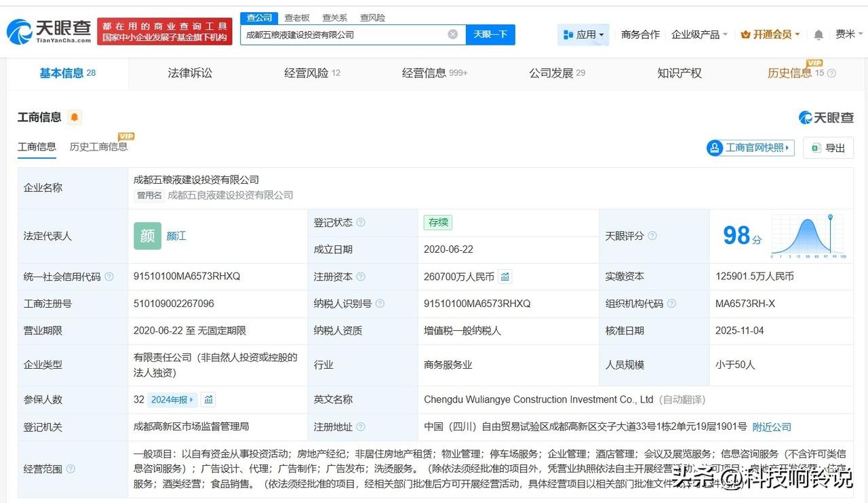The image size is (868, 503).
Task: Click the help icon beside 经营范围
Action: point(71,469)
